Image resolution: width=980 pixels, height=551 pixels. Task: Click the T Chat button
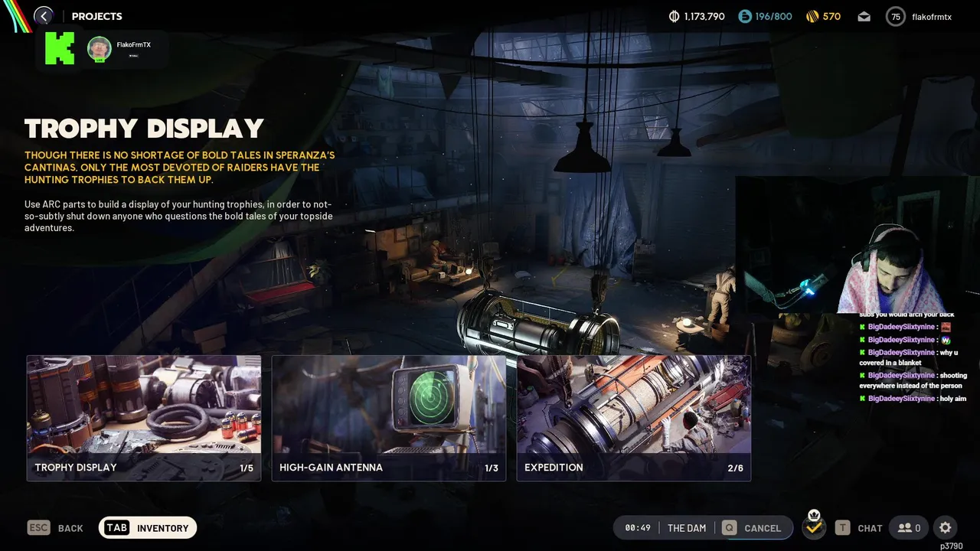click(858, 528)
